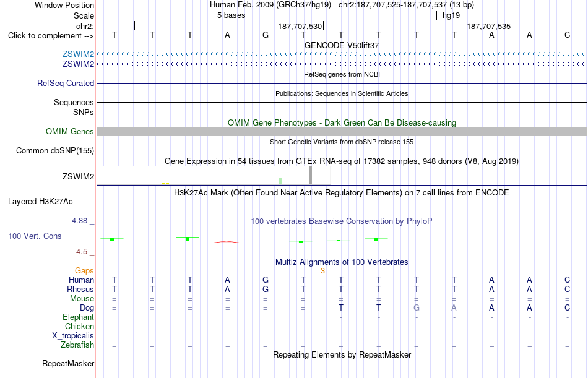The image size is (588, 378).
Task: Click the 4.88 conservation scale maximum
Action: pyautogui.click(x=79, y=221)
